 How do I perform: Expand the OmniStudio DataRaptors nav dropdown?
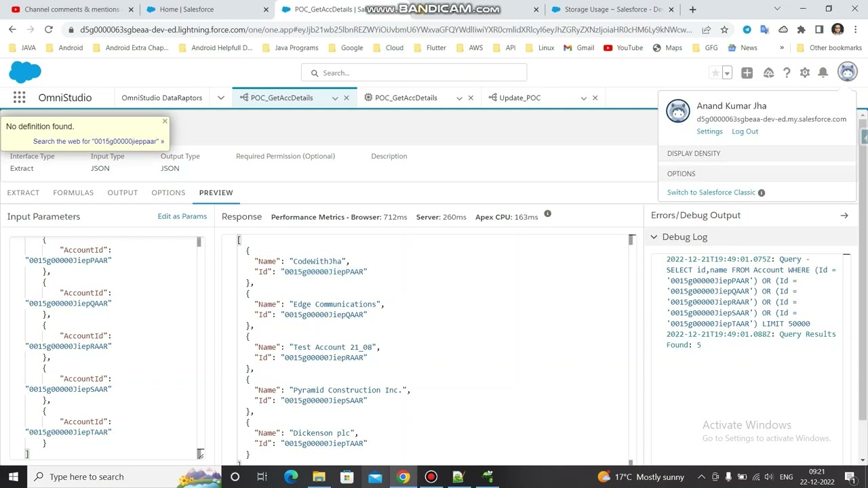[220, 98]
